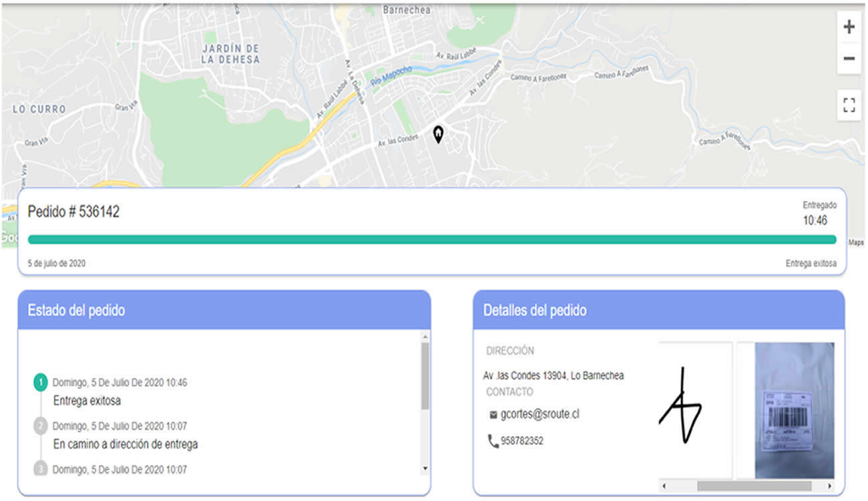Viewport: 868px width, 501px height.
Task: Zoom out on the map
Action: pos(849,59)
